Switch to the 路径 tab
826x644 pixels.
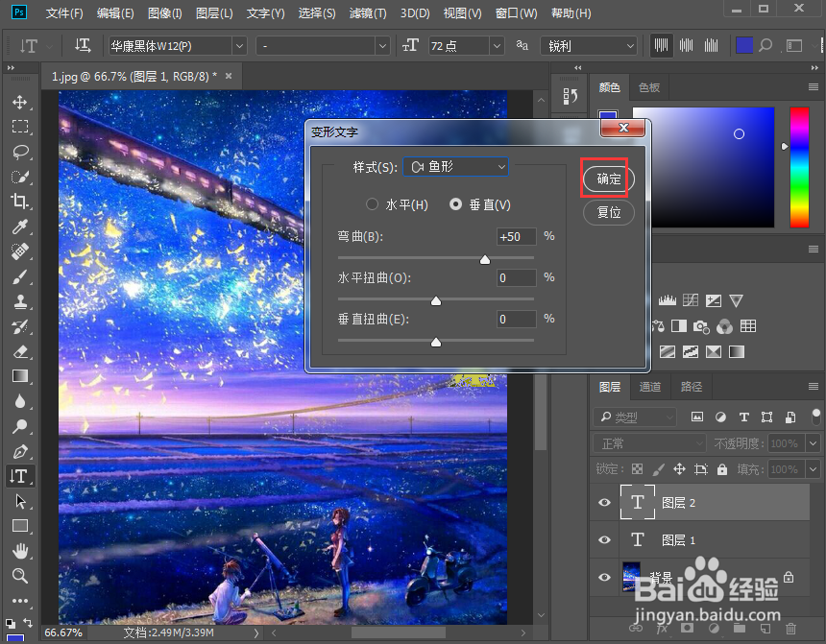point(692,387)
